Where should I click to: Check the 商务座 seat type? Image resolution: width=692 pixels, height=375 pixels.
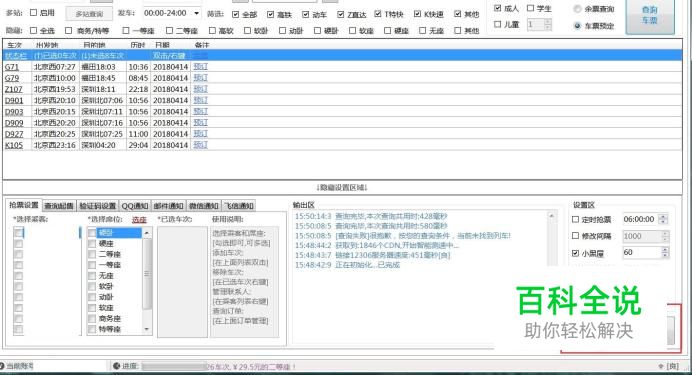[92, 319]
